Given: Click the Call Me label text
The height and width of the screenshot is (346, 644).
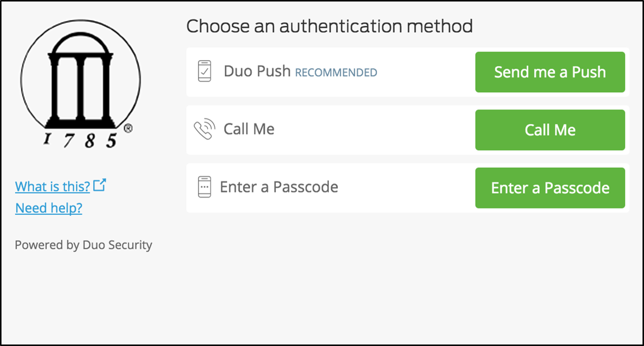Looking at the screenshot, I should click(249, 129).
